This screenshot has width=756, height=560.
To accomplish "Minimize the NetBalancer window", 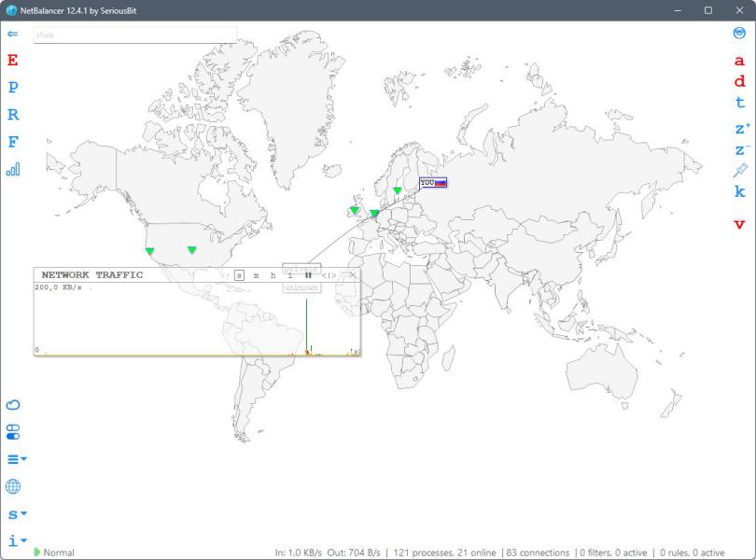I will coord(678,10).
